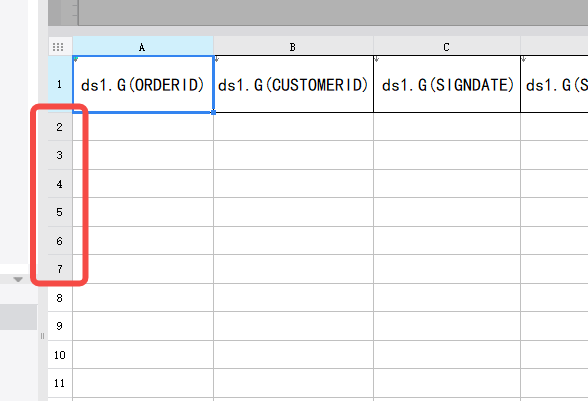Click the left panel collapse arrow
This screenshot has height=401, width=588.
tap(18, 279)
